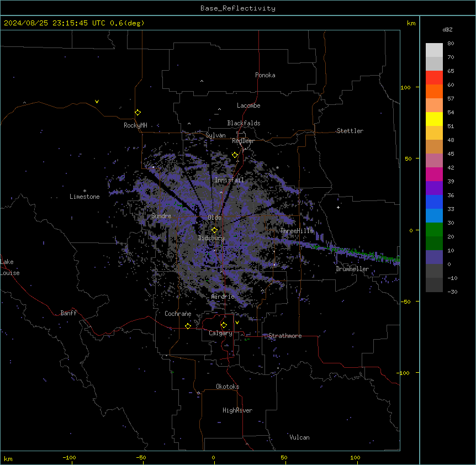Click the Stettler town label

coord(350,131)
